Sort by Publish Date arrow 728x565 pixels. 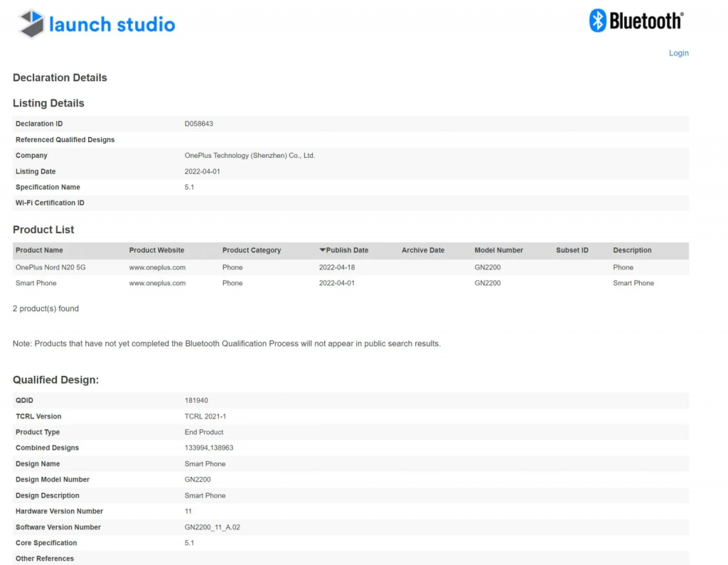pyautogui.click(x=322, y=249)
